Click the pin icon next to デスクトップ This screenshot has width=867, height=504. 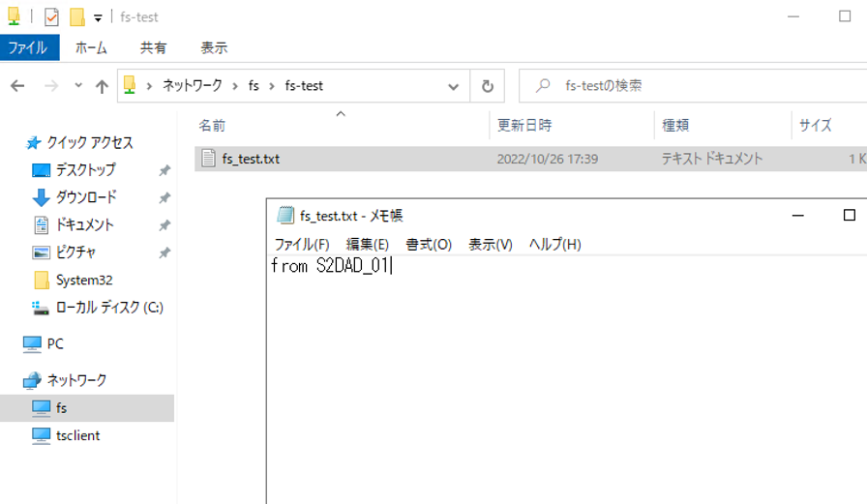(164, 170)
